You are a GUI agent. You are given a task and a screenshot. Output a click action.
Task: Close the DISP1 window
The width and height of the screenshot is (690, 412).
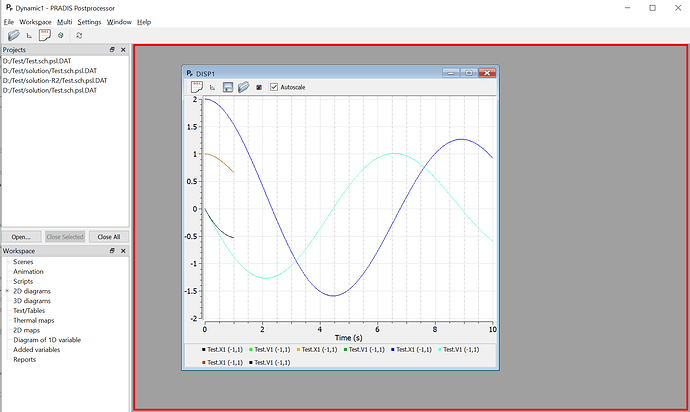[x=487, y=73]
